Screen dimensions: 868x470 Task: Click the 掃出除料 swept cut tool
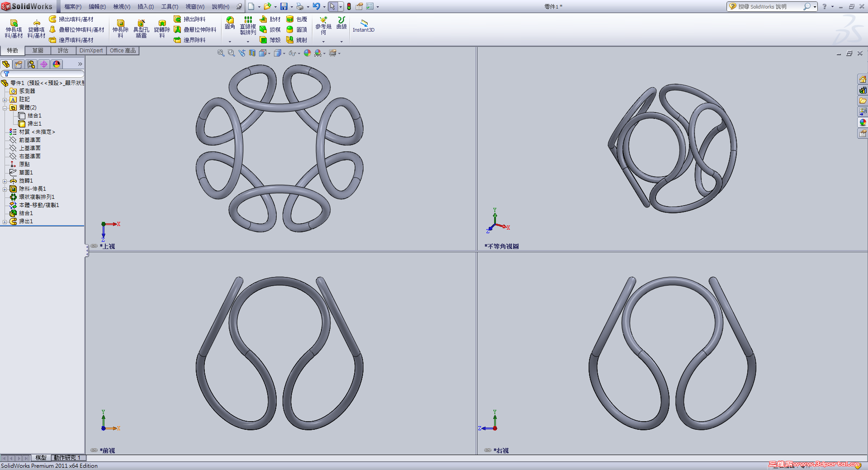(x=190, y=19)
